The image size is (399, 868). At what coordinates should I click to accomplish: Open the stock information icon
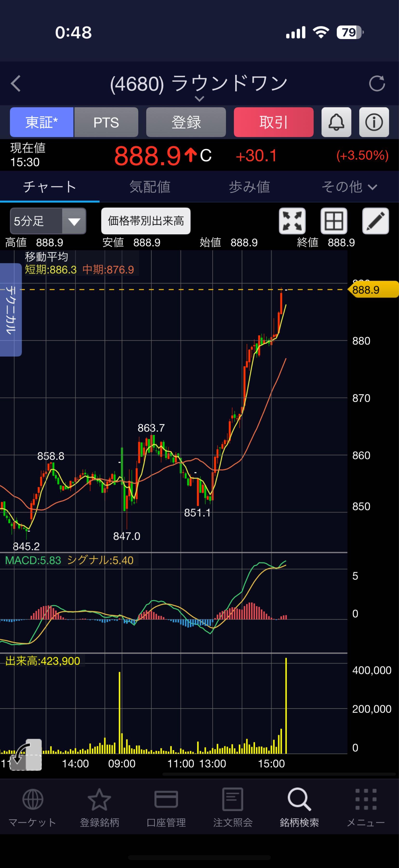(x=374, y=122)
